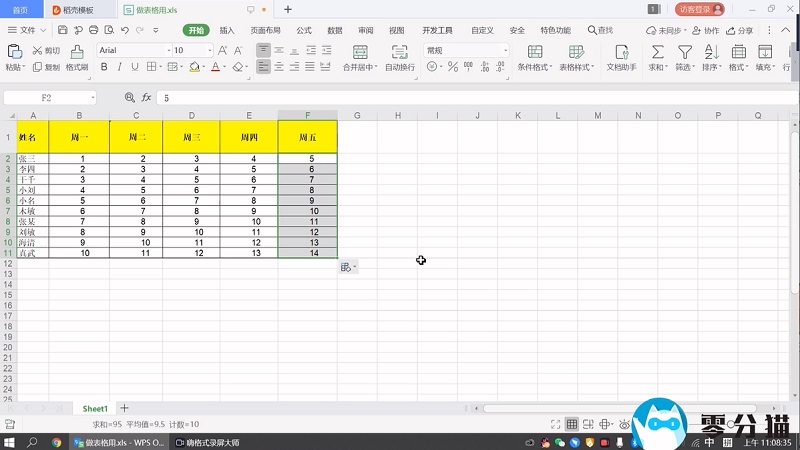The height and width of the screenshot is (450, 800).
Task: Expand the number format (常规) dropdown
Action: (x=506, y=50)
